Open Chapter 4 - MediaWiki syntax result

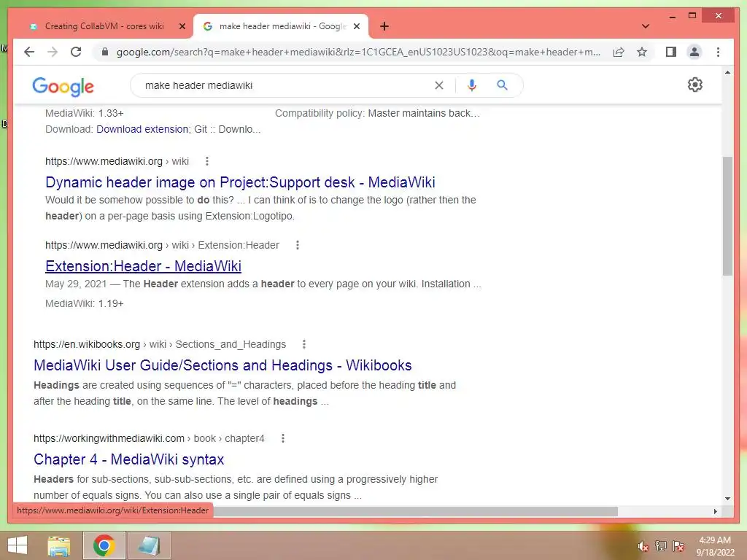[x=128, y=459]
